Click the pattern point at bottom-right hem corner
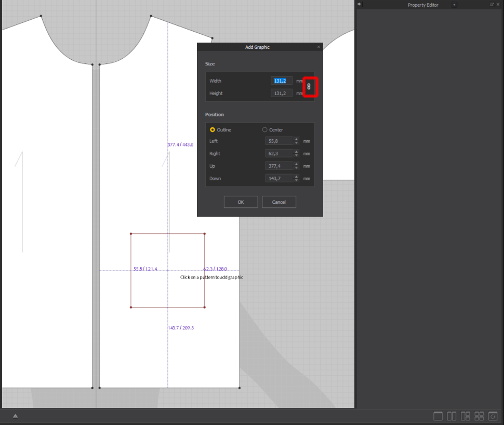The height and width of the screenshot is (425, 504). point(240,388)
